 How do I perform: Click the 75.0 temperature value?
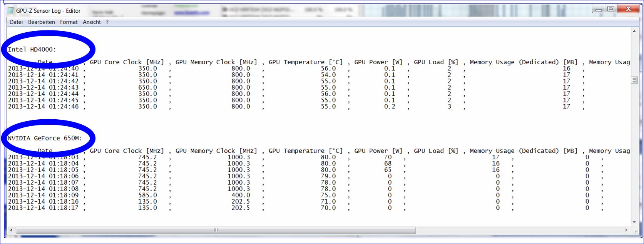coord(328,195)
